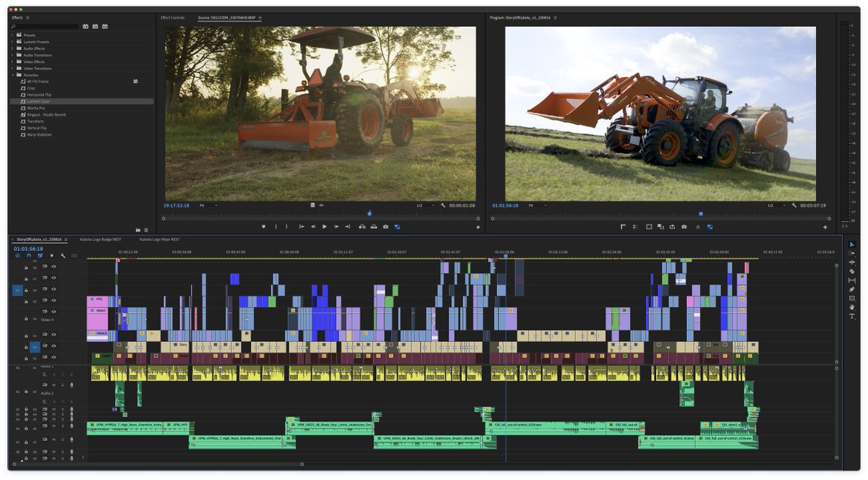Expand the Audio Effects folder
The height and width of the screenshot is (480, 868).
tap(12, 48)
